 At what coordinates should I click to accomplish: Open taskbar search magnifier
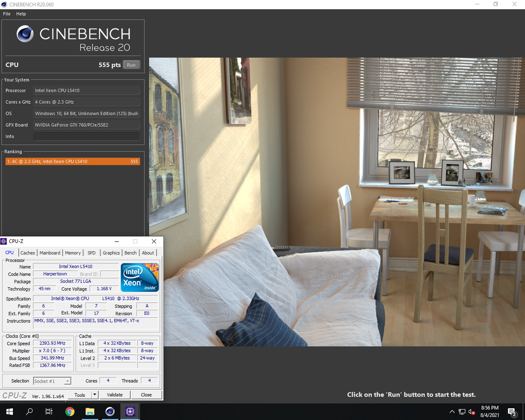coord(29,411)
